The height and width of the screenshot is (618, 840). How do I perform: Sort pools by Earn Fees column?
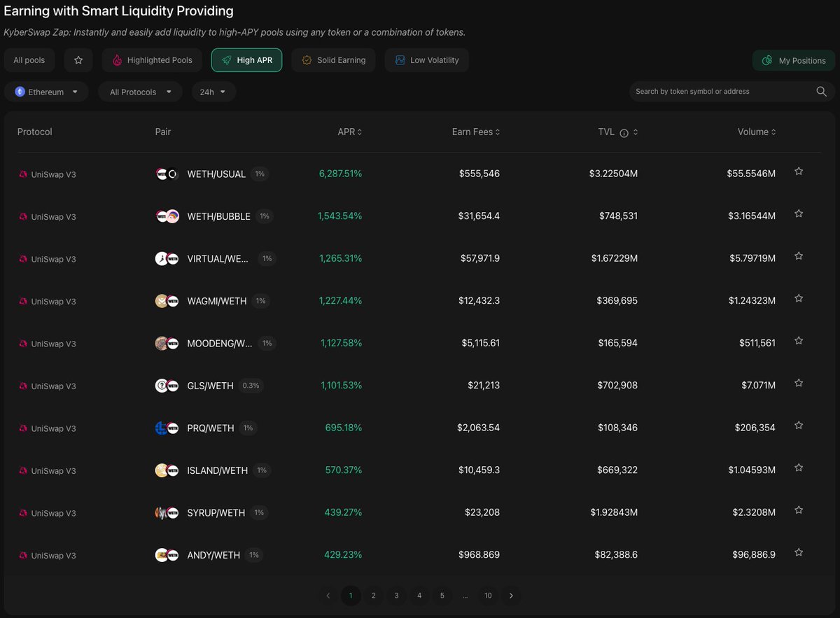click(x=476, y=132)
